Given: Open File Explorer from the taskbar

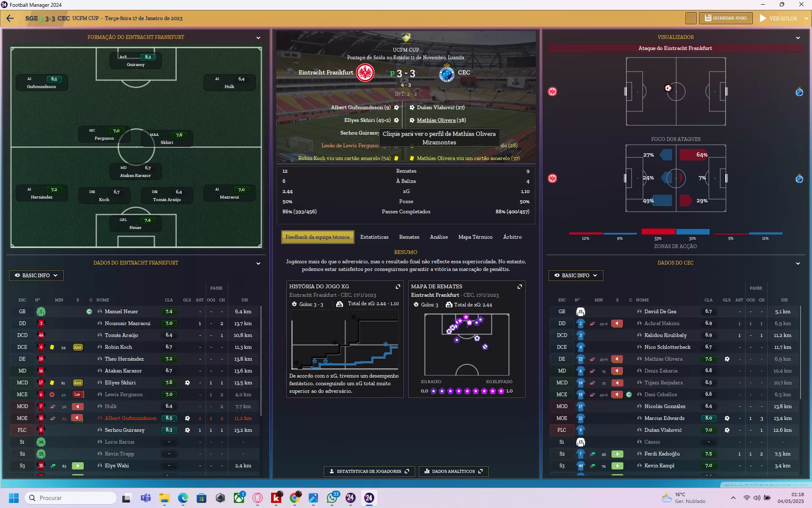Looking at the screenshot, I should [164, 498].
